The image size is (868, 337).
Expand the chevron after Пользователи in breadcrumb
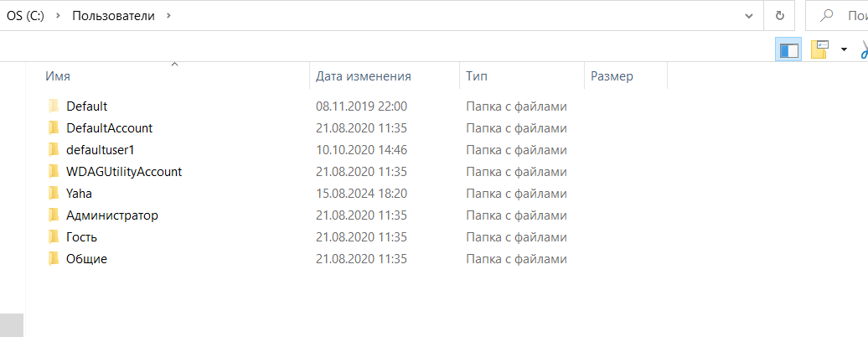click(168, 15)
